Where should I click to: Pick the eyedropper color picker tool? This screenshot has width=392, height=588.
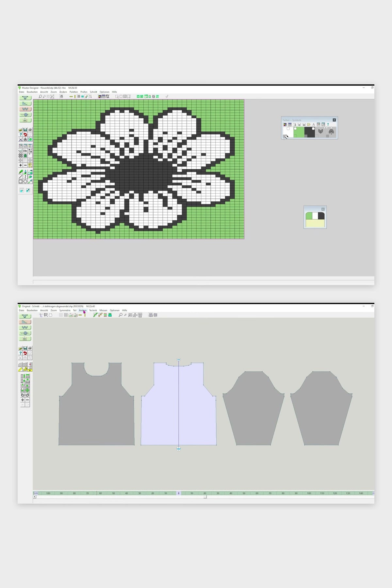point(30,181)
